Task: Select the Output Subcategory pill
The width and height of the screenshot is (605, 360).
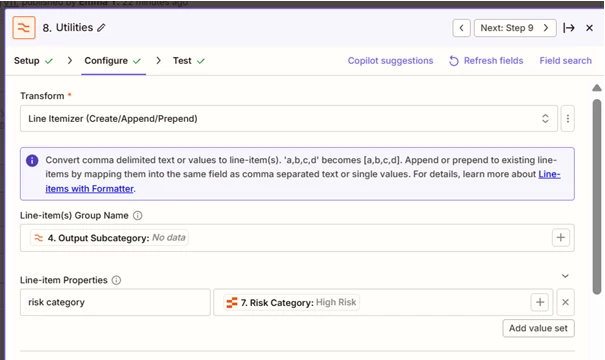Action: tap(109, 238)
